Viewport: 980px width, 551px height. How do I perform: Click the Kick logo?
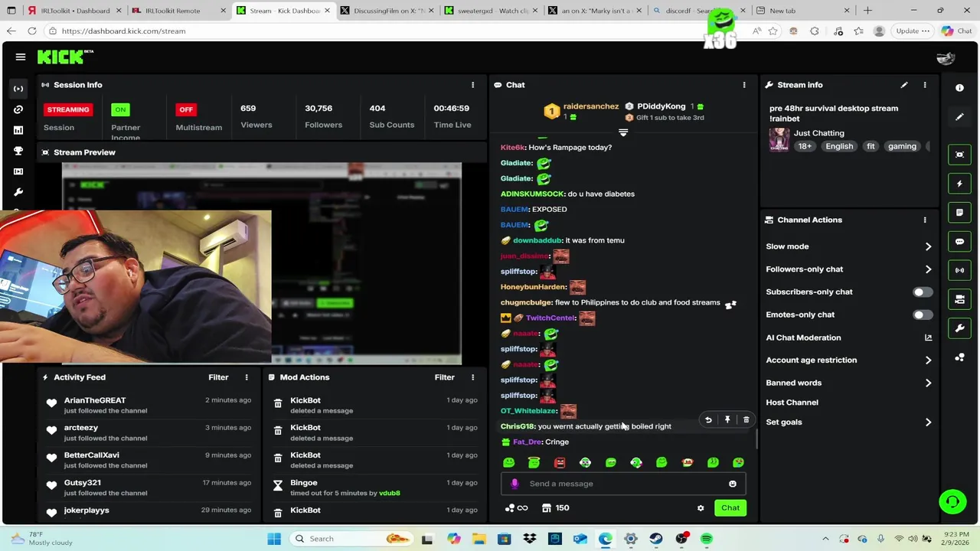64,57
